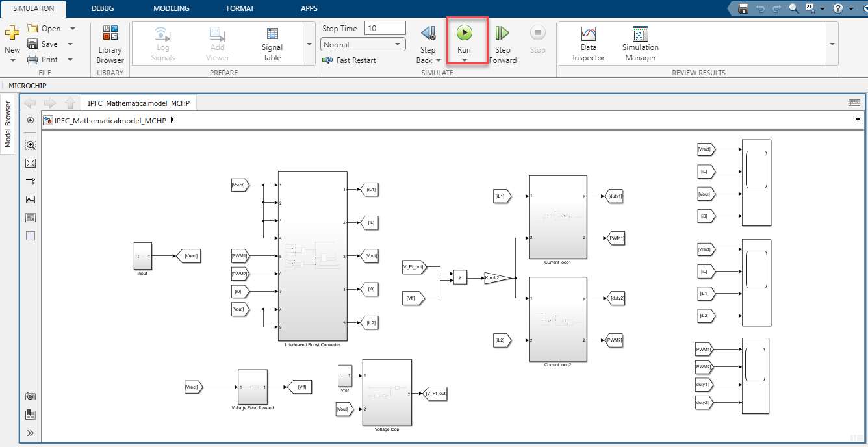Click the Step Forward icon
868x447 pixels.
tap(502, 33)
